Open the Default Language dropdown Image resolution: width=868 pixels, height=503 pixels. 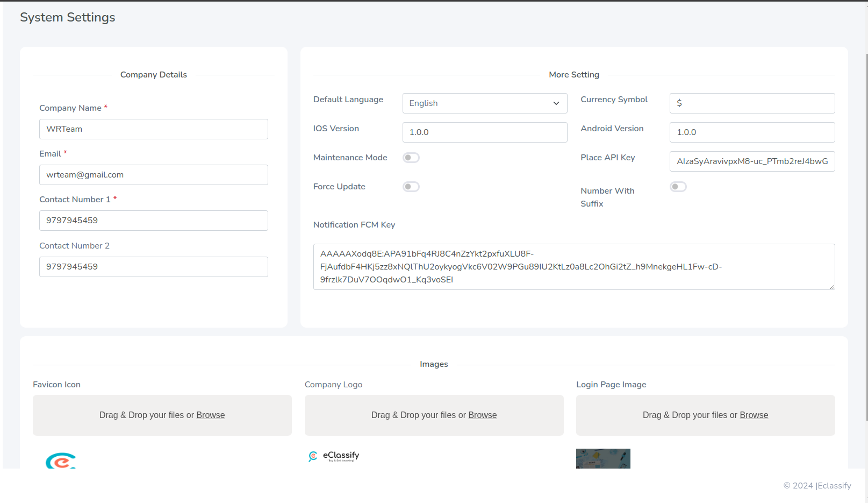point(484,103)
